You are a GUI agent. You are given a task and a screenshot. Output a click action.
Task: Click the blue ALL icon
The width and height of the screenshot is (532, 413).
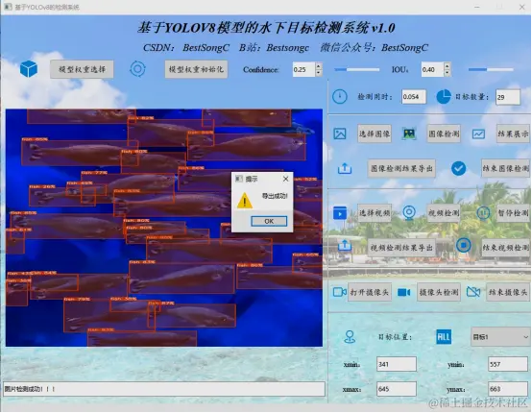pos(444,337)
